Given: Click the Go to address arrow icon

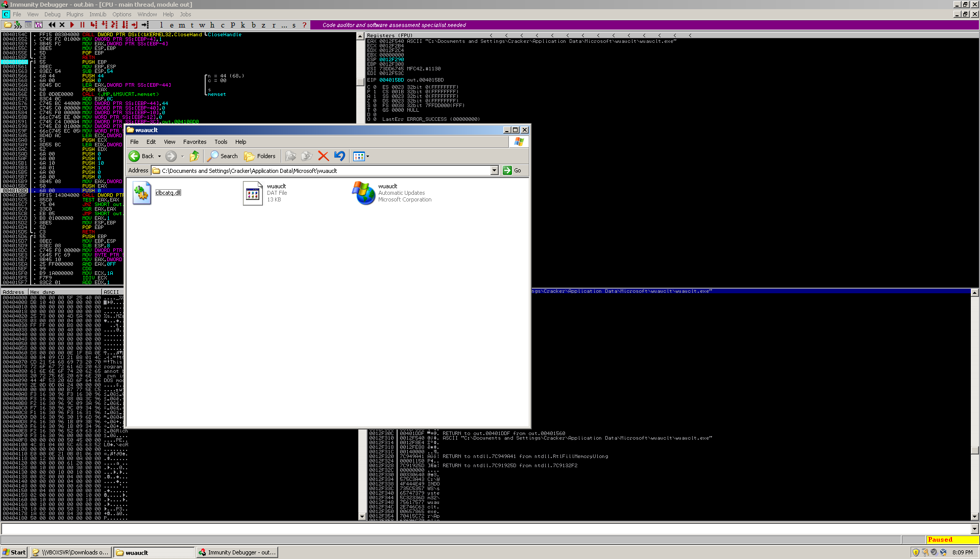Looking at the screenshot, I should tap(145, 25).
